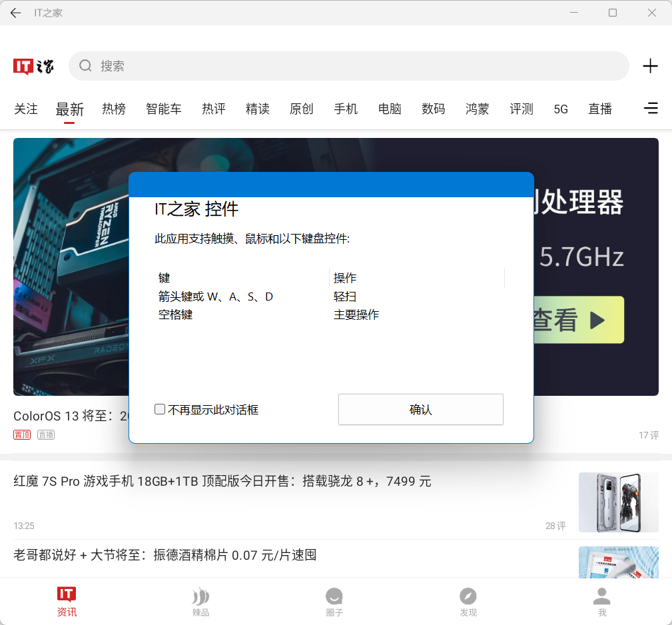Open the channel list menu icon
The height and width of the screenshot is (625, 672).
click(651, 108)
